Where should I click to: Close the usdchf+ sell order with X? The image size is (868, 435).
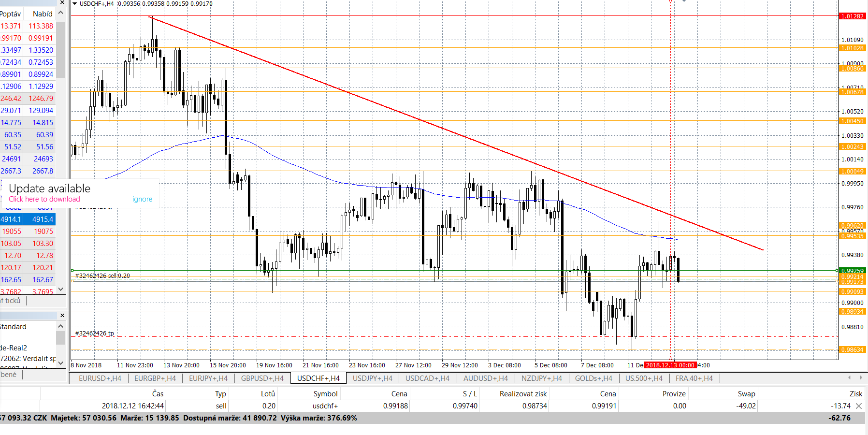pos(859,406)
